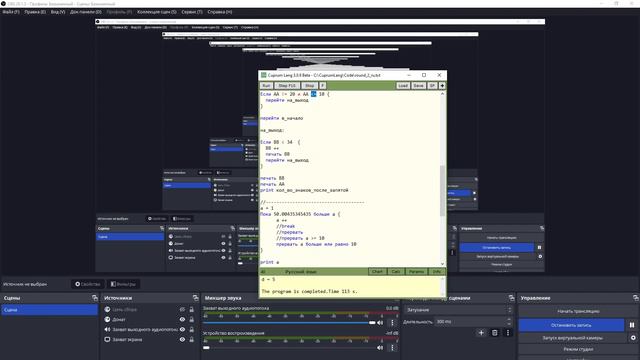Click the SP button in the Cuprum Lang toolbar
Viewport: 640px width, 360px height.
coord(432,86)
